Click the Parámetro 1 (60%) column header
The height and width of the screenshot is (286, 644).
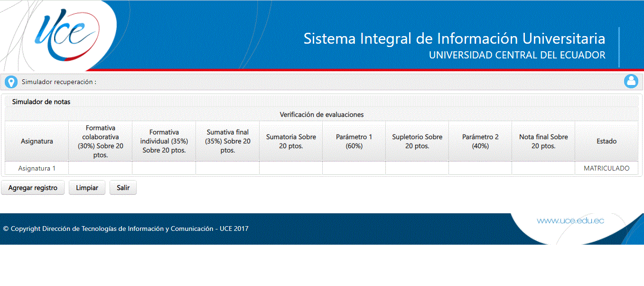point(354,141)
